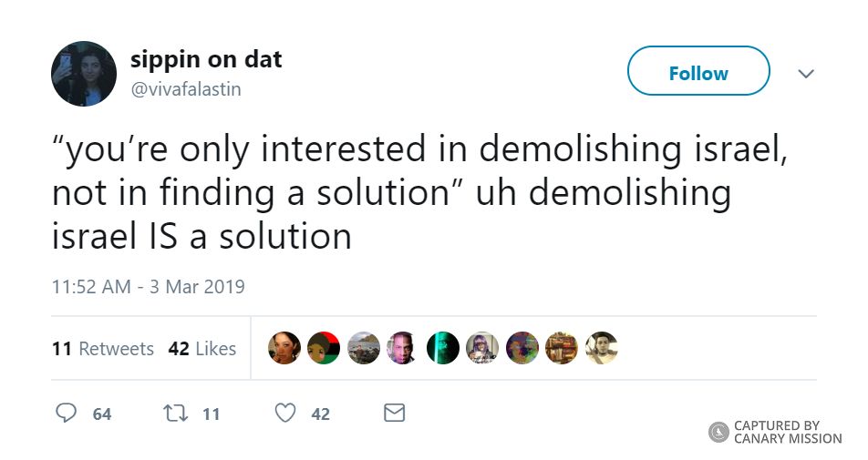Click the Canary Mission watermark logo
Image resolution: width=868 pixels, height=460 pixels.
click(719, 431)
